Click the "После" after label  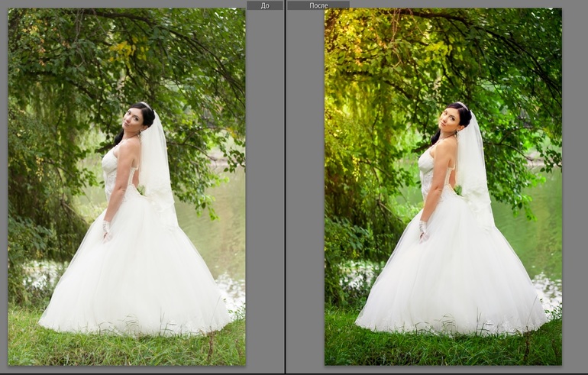coord(318,5)
